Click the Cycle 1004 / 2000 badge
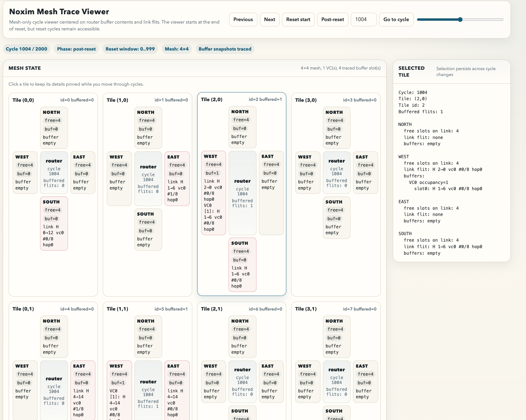 click(x=26, y=49)
